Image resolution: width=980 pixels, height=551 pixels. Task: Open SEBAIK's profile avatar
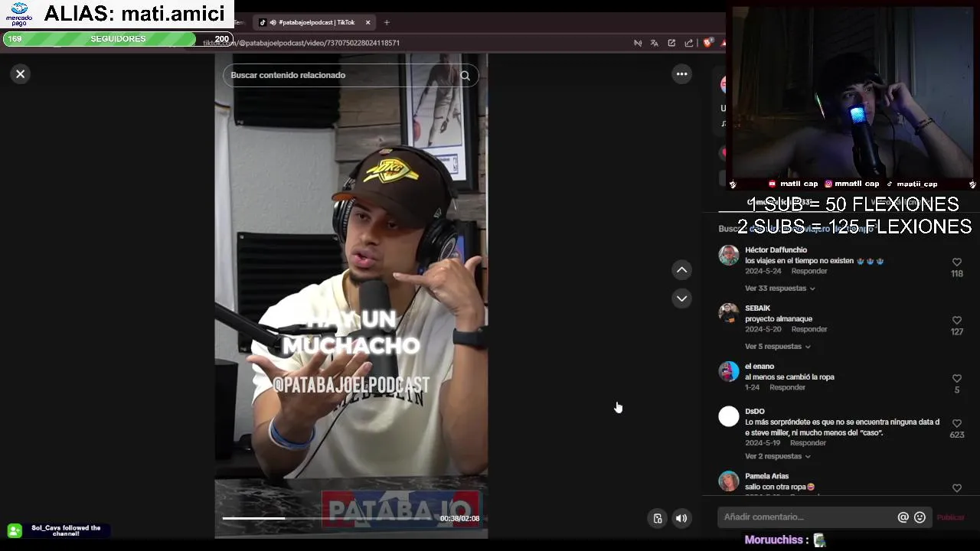click(729, 313)
